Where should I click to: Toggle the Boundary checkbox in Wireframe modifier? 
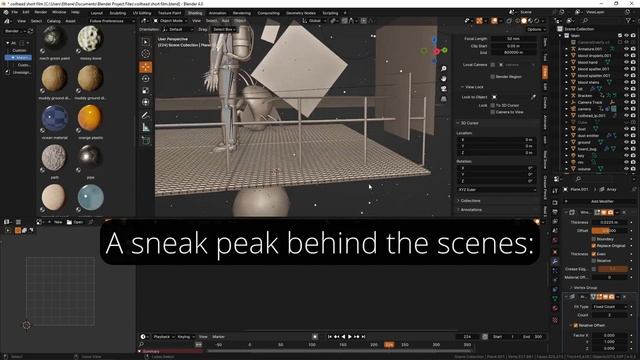(x=594, y=239)
